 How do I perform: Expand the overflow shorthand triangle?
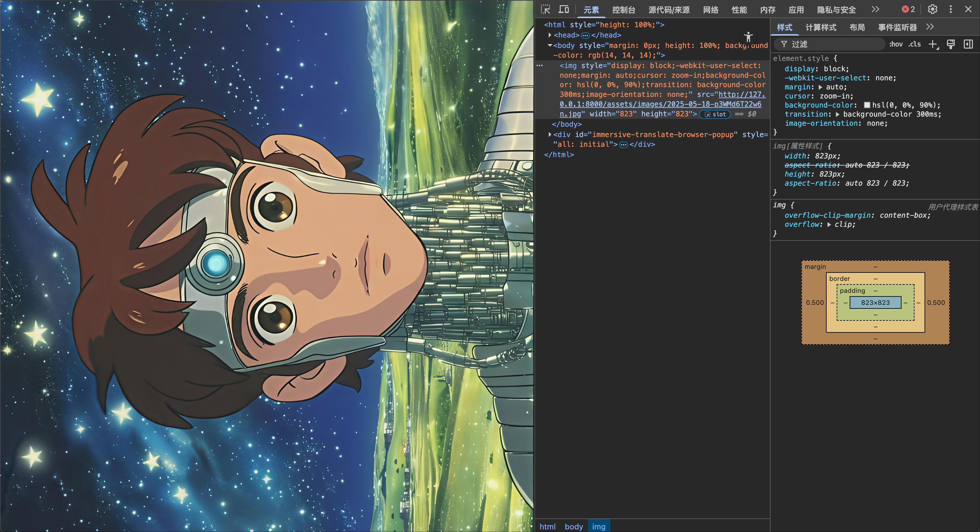pyautogui.click(x=829, y=225)
